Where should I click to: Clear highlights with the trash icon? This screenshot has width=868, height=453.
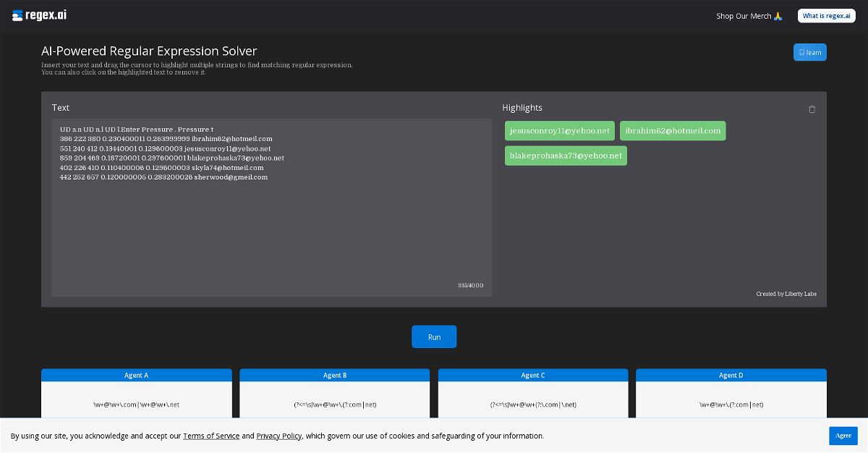[812, 109]
